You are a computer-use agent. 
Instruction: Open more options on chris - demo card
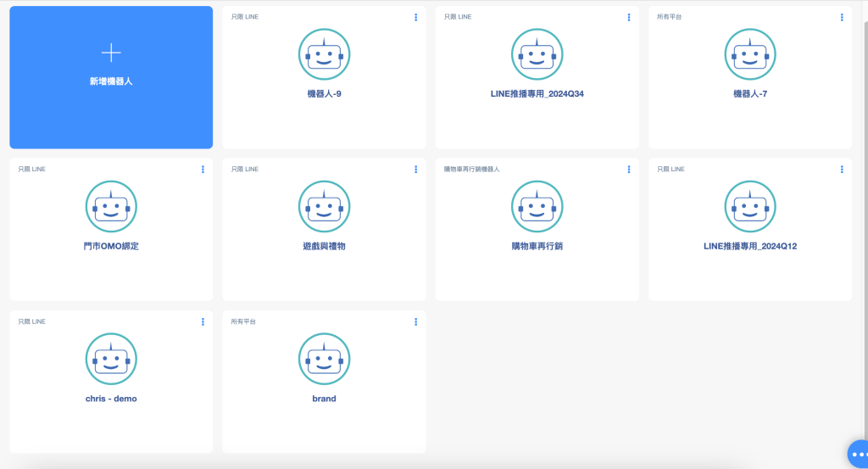pos(203,321)
